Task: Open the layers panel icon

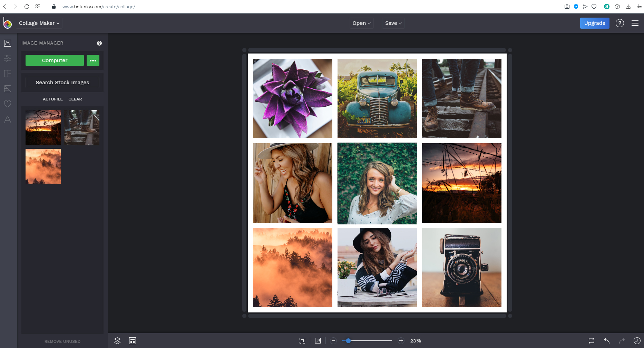Action: point(117,341)
